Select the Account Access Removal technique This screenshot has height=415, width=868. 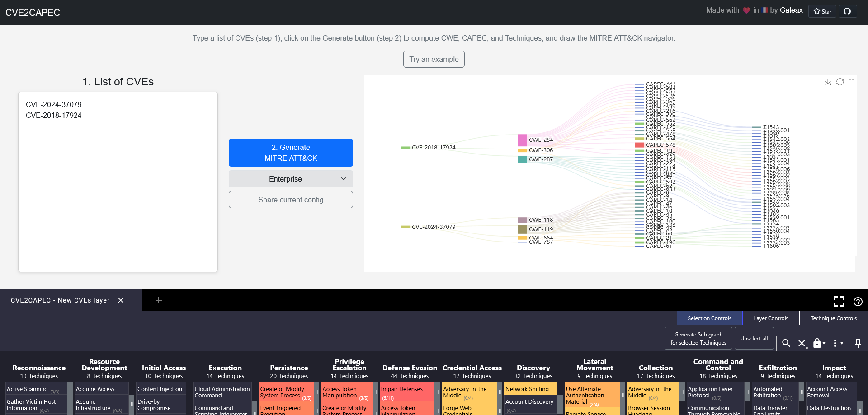(831, 392)
